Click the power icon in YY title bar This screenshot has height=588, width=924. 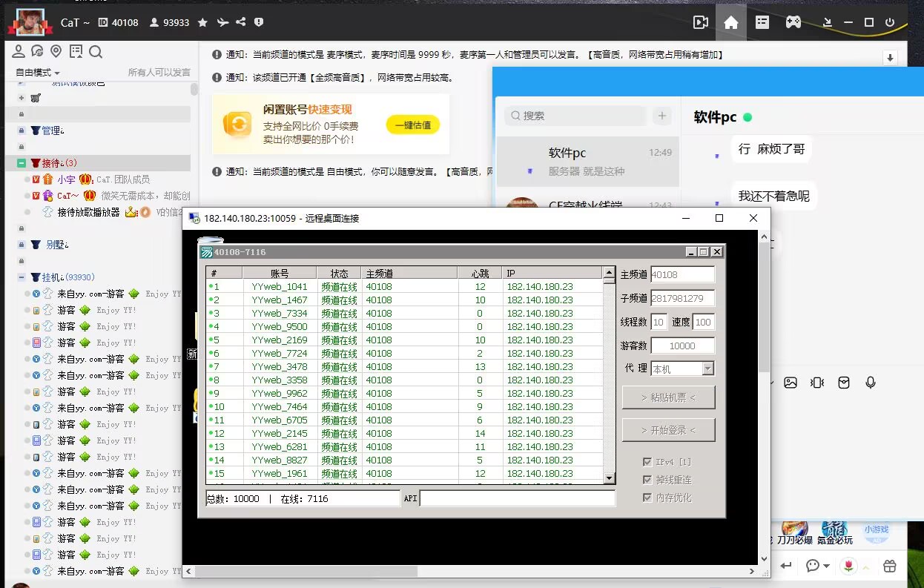point(890,22)
